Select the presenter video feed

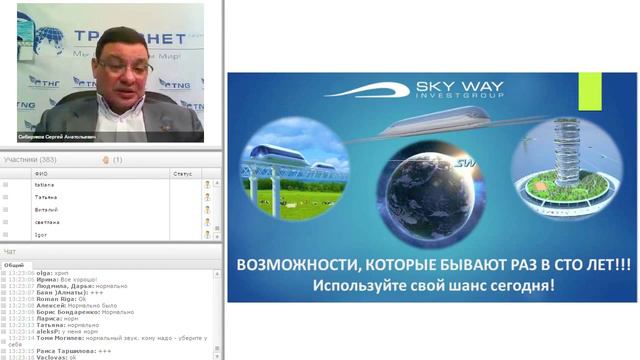click(x=110, y=73)
